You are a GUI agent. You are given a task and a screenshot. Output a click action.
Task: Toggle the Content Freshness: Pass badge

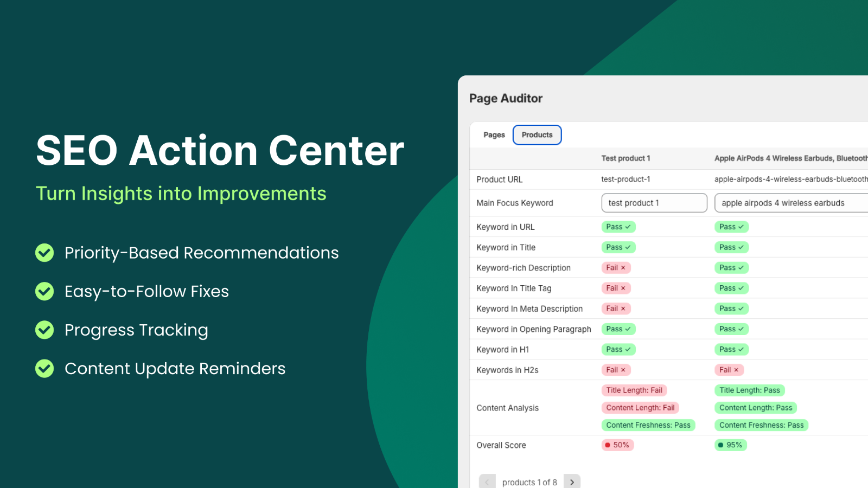649,425
